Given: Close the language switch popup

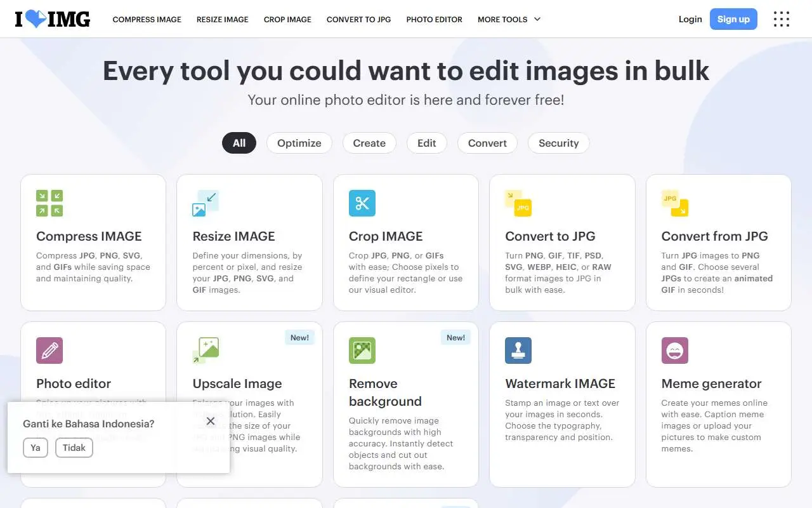Looking at the screenshot, I should pos(211,421).
